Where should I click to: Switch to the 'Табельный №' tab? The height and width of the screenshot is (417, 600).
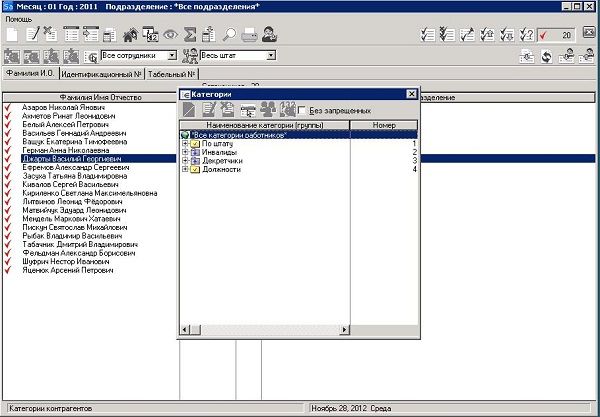(x=172, y=75)
